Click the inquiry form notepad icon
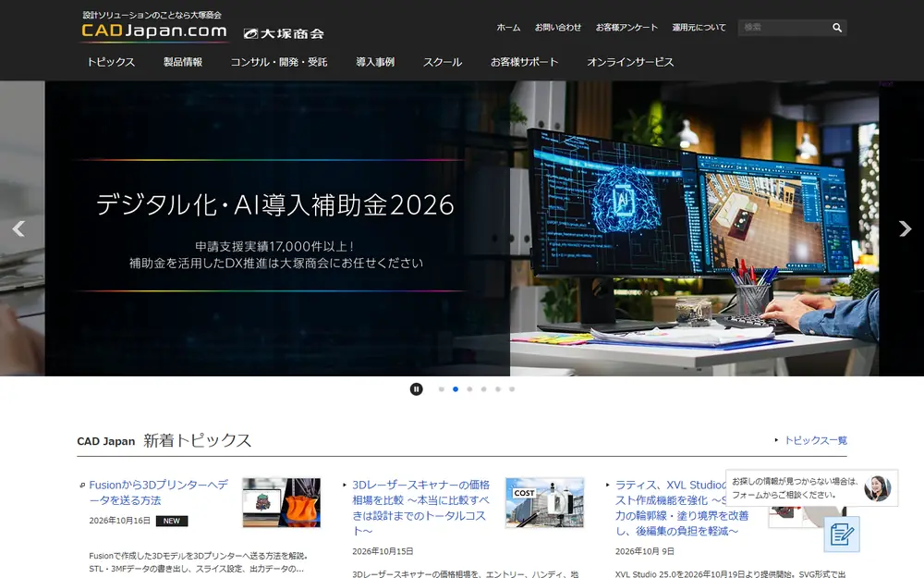The width and height of the screenshot is (924, 578). coord(842,535)
